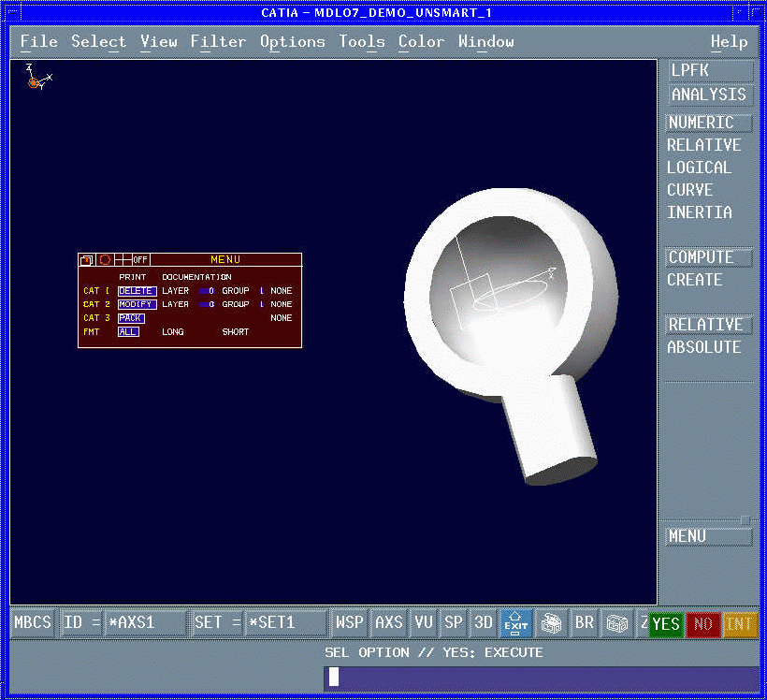This screenshot has width=767, height=700.
Task: Click layer value 0 in CAT 1 row
Action: 207,291
